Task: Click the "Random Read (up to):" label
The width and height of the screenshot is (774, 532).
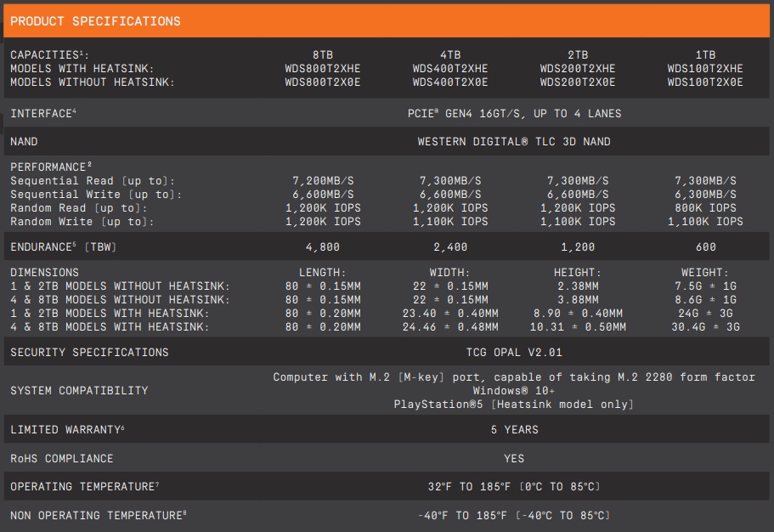Action: [78, 208]
